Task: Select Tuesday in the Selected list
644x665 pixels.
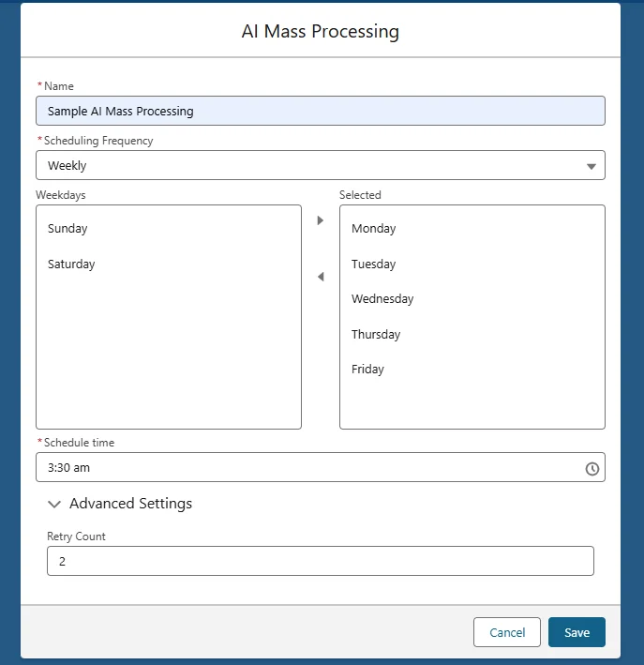Action: 374,264
